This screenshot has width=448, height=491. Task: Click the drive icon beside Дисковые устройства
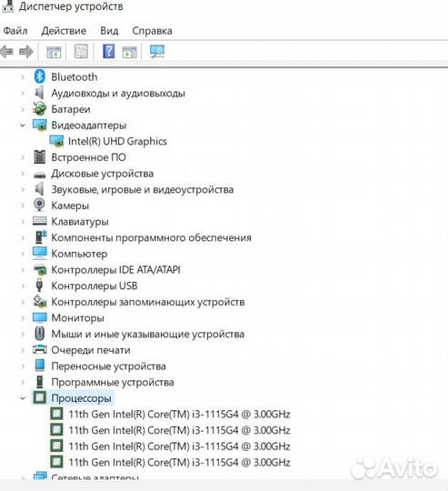[x=40, y=175]
